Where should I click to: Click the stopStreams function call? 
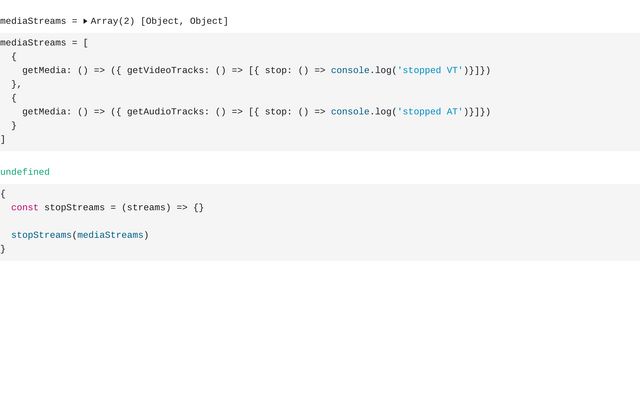click(x=41, y=236)
